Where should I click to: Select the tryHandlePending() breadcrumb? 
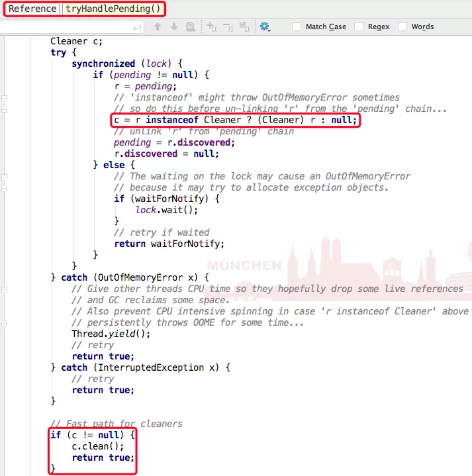[x=113, y=9]
